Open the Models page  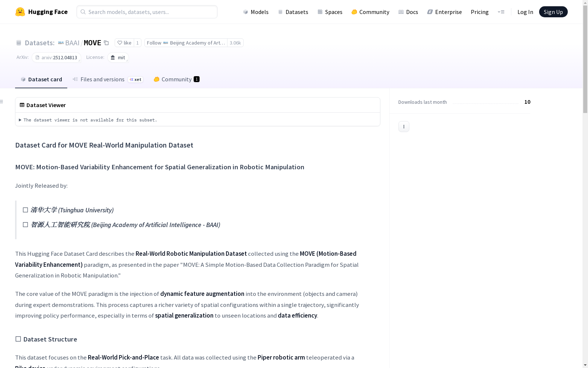pos(256,12)
